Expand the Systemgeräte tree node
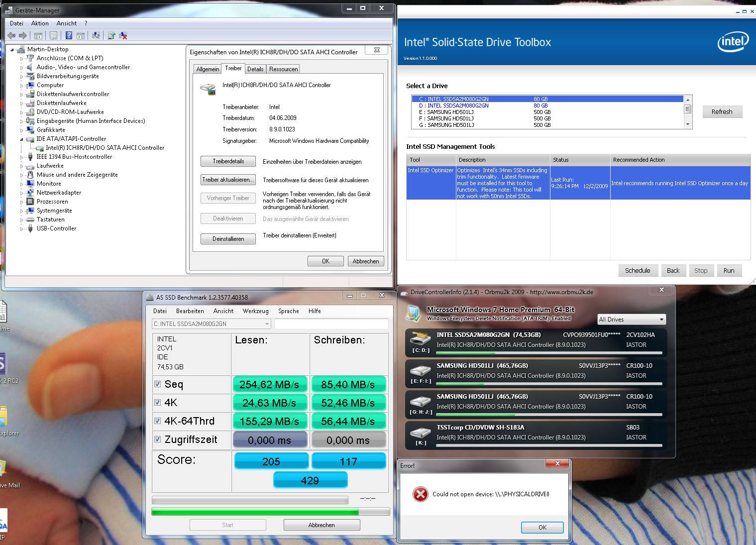756x545 pixels. pyautogui.click(x=21, y=211)
